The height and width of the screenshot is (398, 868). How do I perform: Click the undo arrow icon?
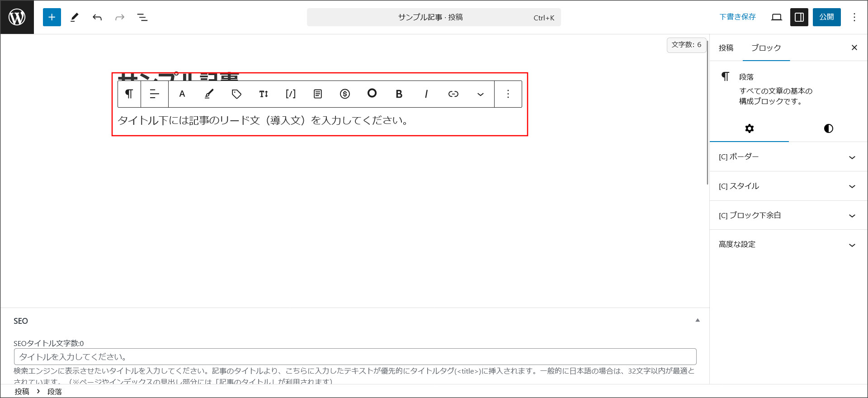click(x=97, y=17)
